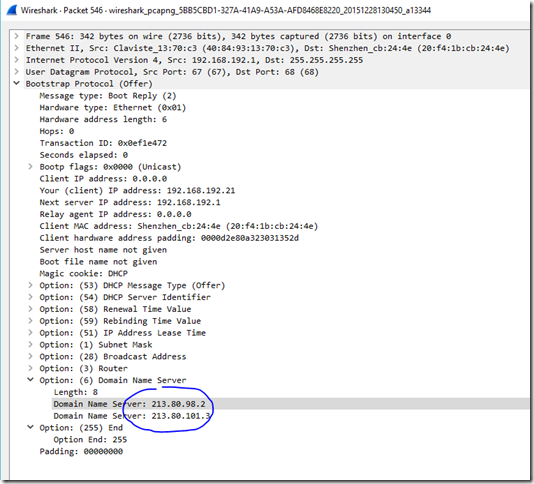Expand Internet Protocol Version 4 row
This screenshot has height=484, width=534.
coord(16,60)
